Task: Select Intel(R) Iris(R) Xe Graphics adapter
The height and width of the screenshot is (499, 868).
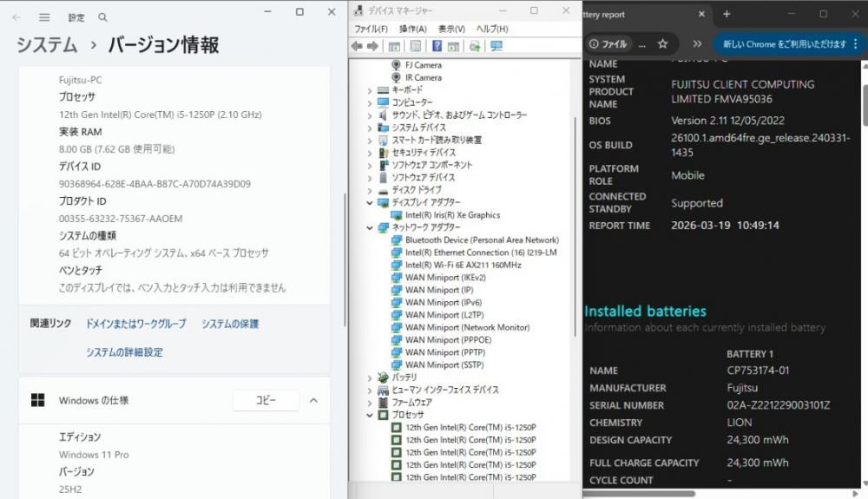Action: click(x=452, y=215)
